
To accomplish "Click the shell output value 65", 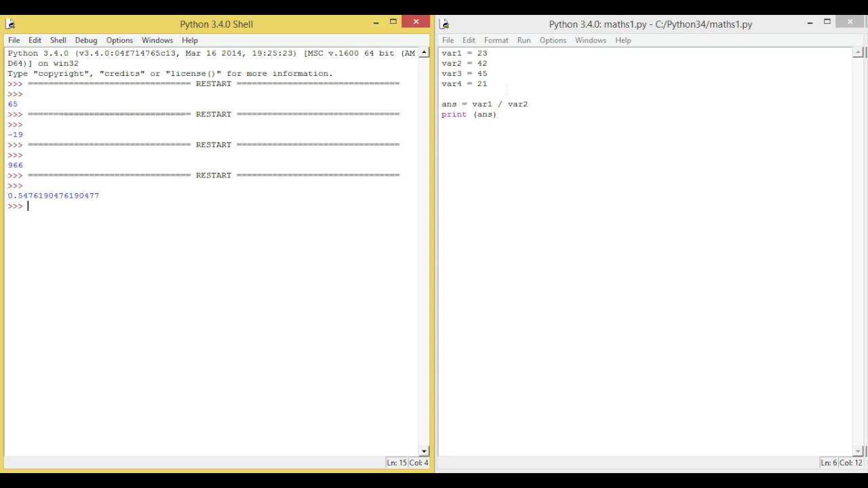I will [13, 104].
